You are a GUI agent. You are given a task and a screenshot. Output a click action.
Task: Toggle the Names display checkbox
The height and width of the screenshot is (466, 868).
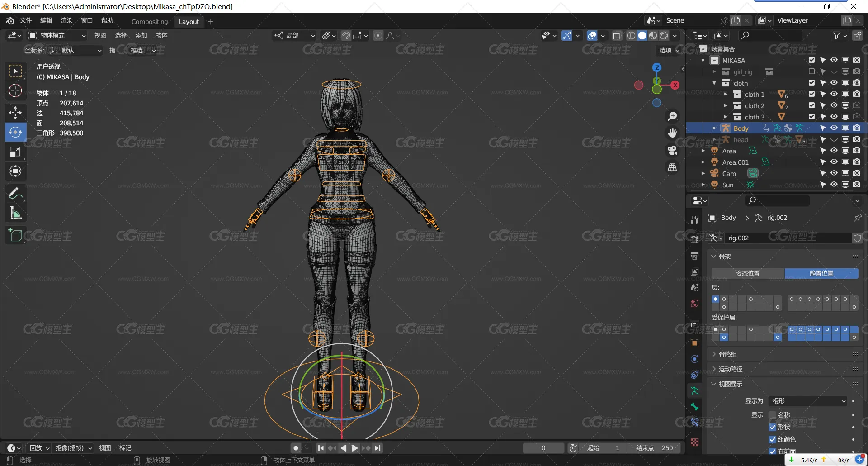(x=773, y=415)
